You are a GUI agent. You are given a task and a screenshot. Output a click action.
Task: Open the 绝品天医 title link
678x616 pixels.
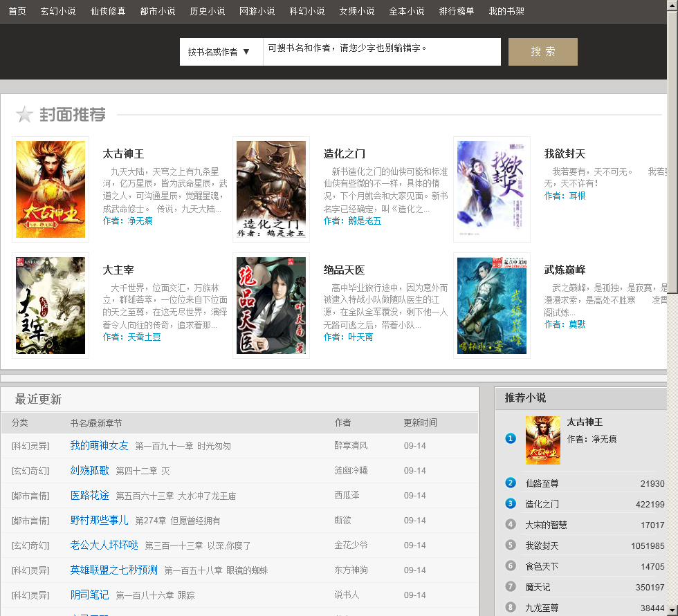(345, 270)
